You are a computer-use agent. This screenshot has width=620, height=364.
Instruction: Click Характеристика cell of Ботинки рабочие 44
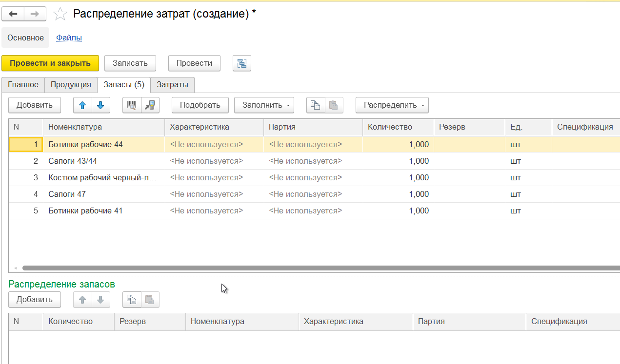[x=214, y=145]
